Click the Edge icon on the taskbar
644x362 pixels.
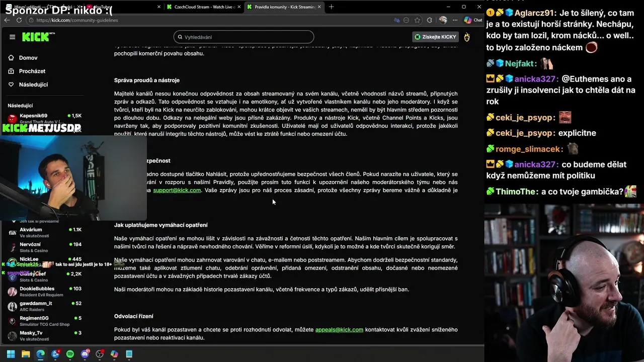40,354
